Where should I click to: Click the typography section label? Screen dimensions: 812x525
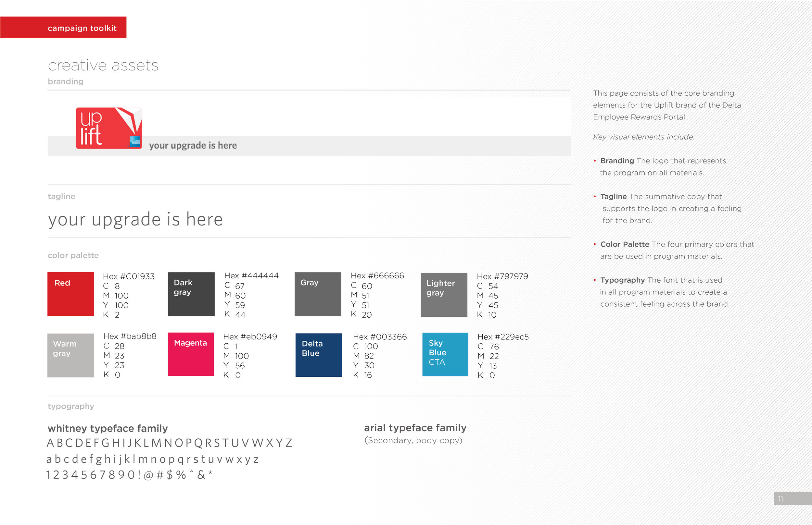(70, 406)
